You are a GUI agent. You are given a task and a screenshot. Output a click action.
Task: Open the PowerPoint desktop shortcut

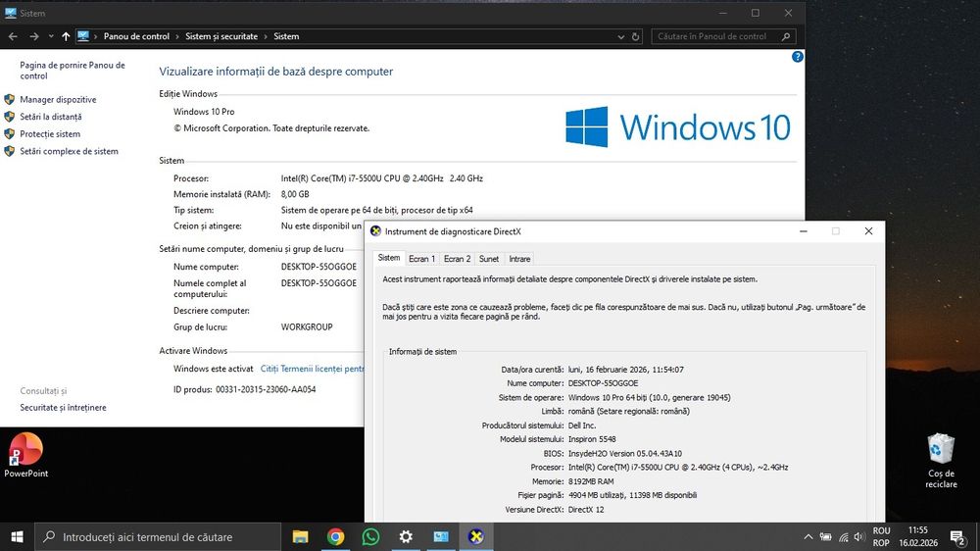25,455
